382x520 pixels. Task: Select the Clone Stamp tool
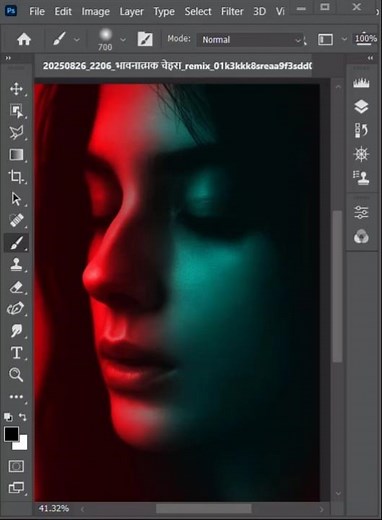click(x=16, y=265)
